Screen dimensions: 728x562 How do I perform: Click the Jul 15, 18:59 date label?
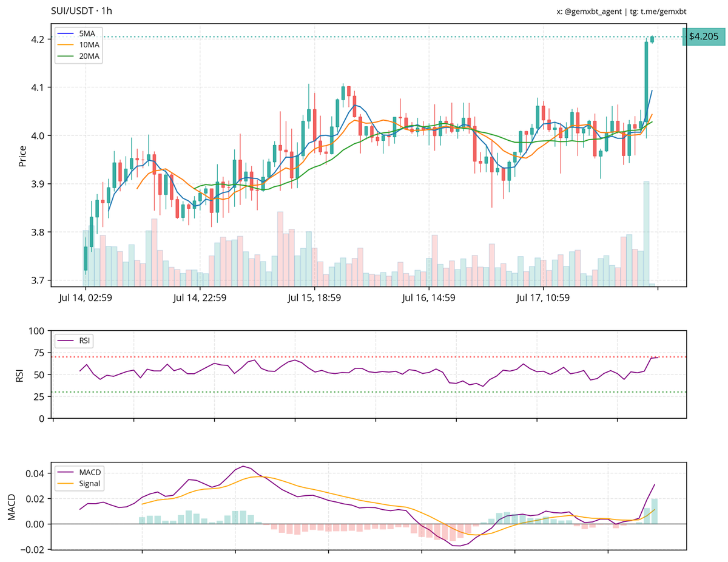coord(314,298)
